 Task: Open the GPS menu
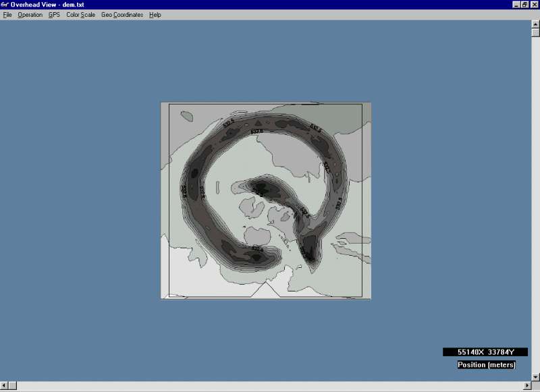coord(54,15)
